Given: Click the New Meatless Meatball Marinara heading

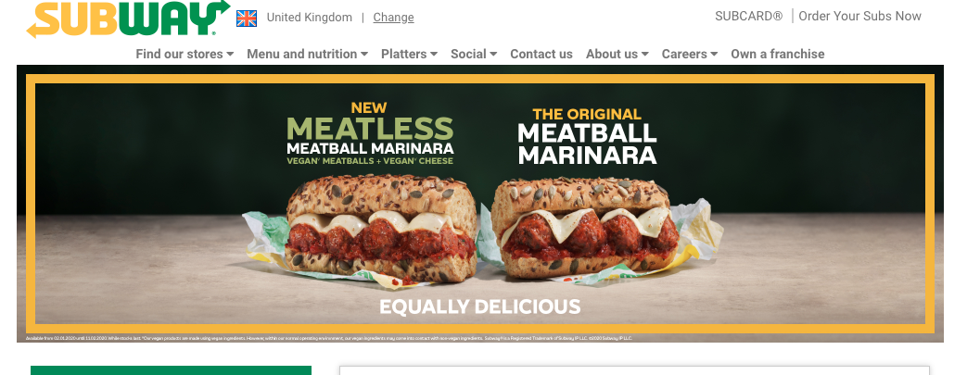Looking at the screenshot, I should (x=370, y=133).
